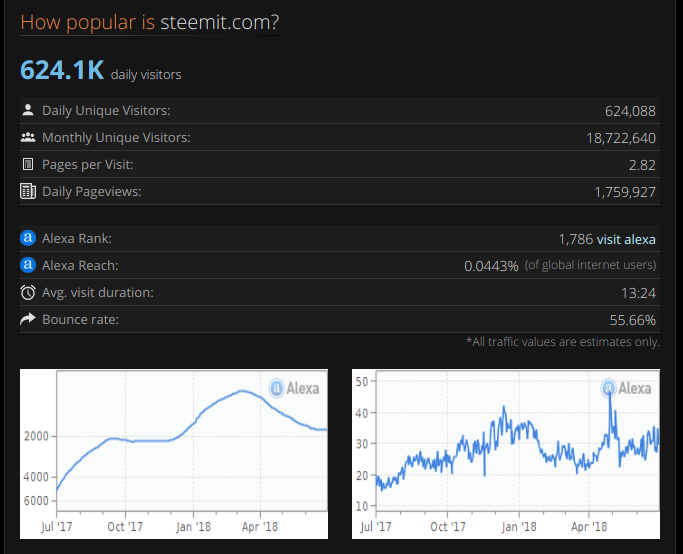Click the page icon beside Pages per Visit
The width and height of the screenshot is (683, 554).
pos(28,164)
